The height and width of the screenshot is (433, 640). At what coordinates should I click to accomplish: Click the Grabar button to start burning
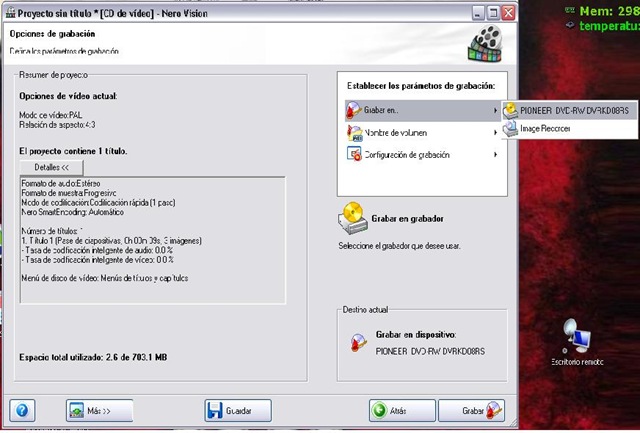point(471,411)
